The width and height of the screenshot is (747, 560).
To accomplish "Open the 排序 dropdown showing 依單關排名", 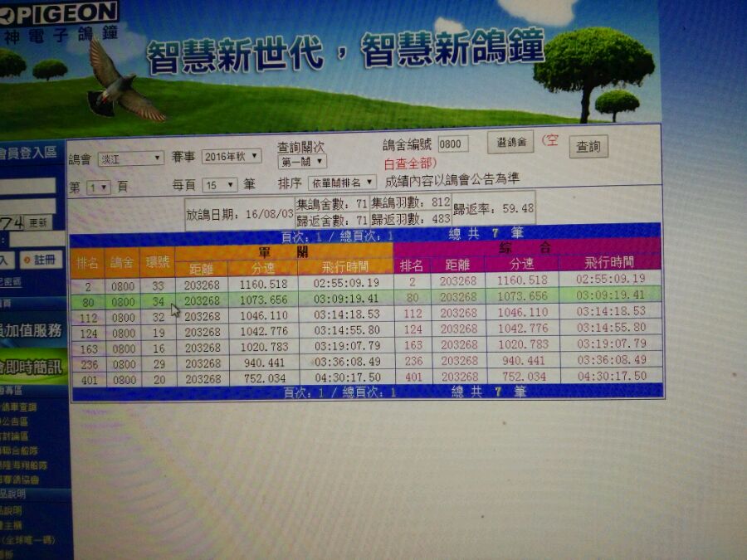I will point(342,183).
